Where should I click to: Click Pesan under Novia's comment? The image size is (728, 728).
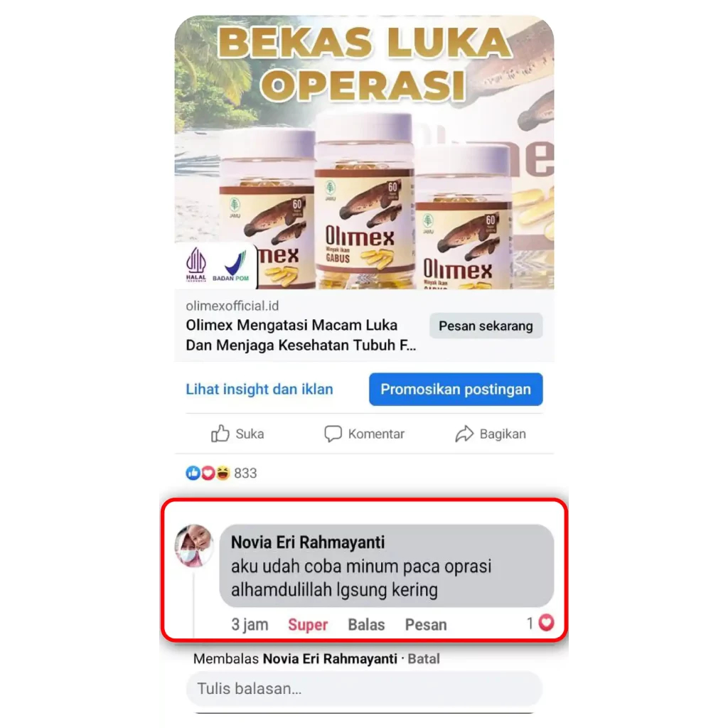426,624
